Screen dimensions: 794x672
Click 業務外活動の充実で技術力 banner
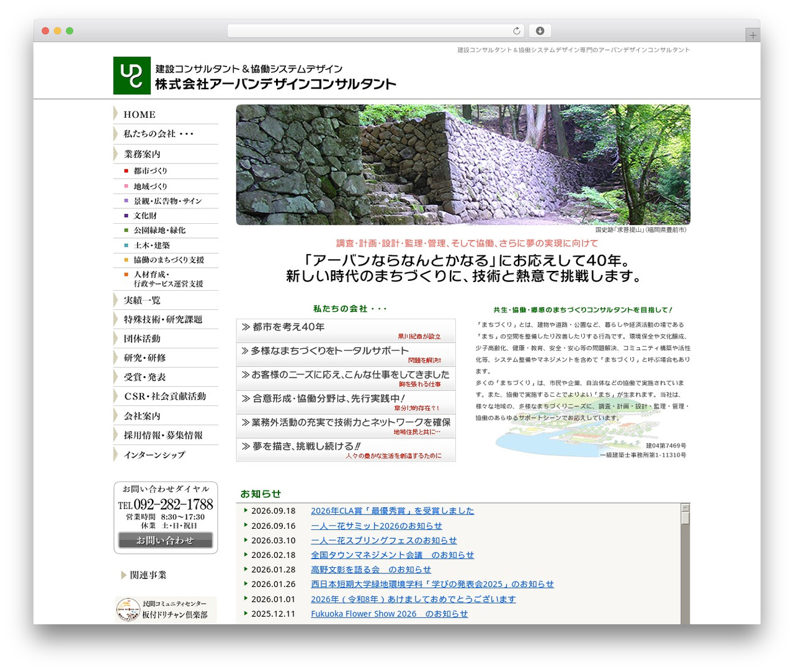pos(346,426)
